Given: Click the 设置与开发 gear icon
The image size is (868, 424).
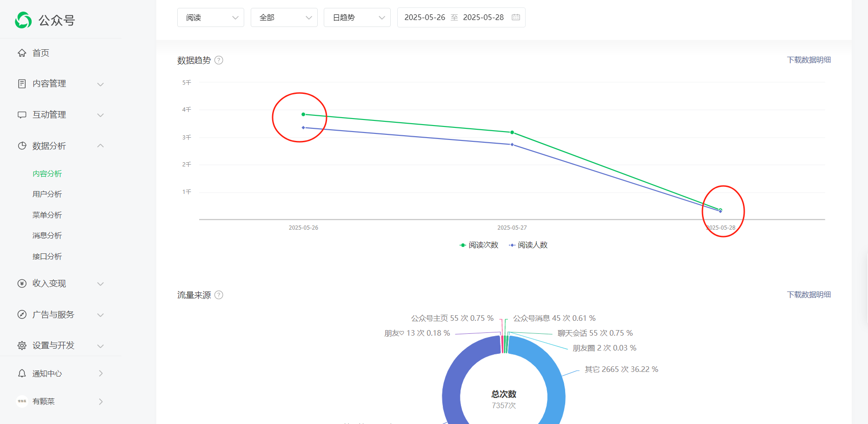Looking at the screenshot, I should tap(22, 345).
